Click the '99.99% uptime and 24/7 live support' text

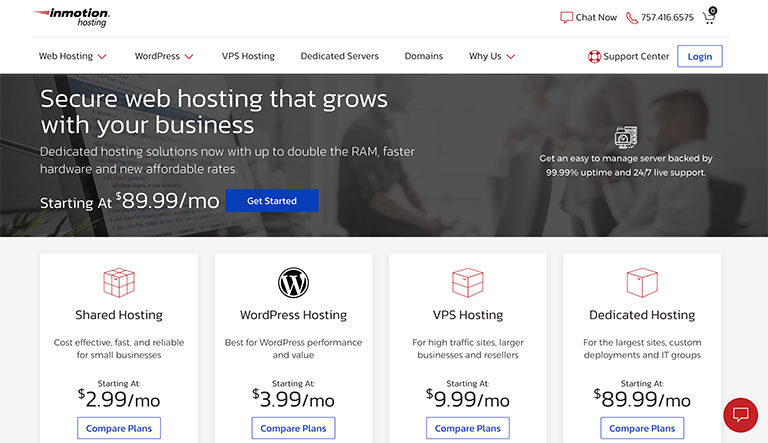point(626,172)
